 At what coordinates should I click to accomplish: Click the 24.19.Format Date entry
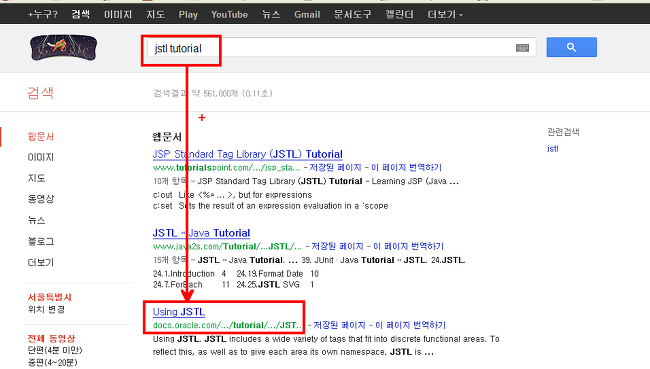click(269, 274)
